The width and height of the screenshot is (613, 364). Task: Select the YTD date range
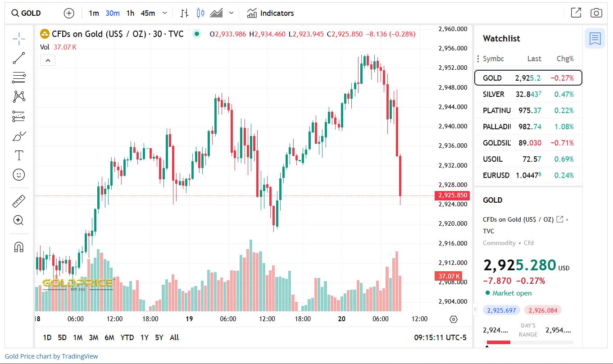click(x=127, y=337)
